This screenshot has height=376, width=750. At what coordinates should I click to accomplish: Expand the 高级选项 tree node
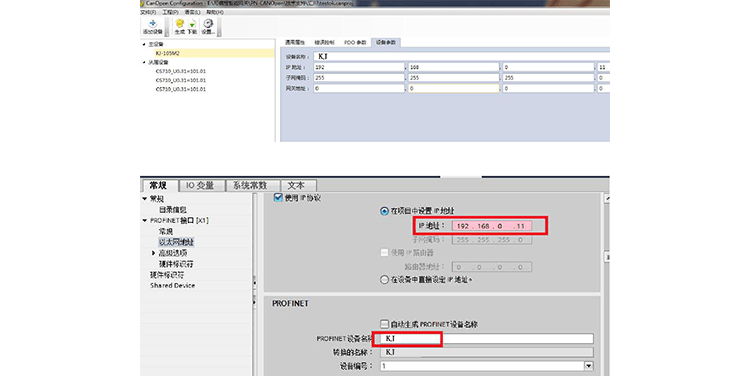154,253
